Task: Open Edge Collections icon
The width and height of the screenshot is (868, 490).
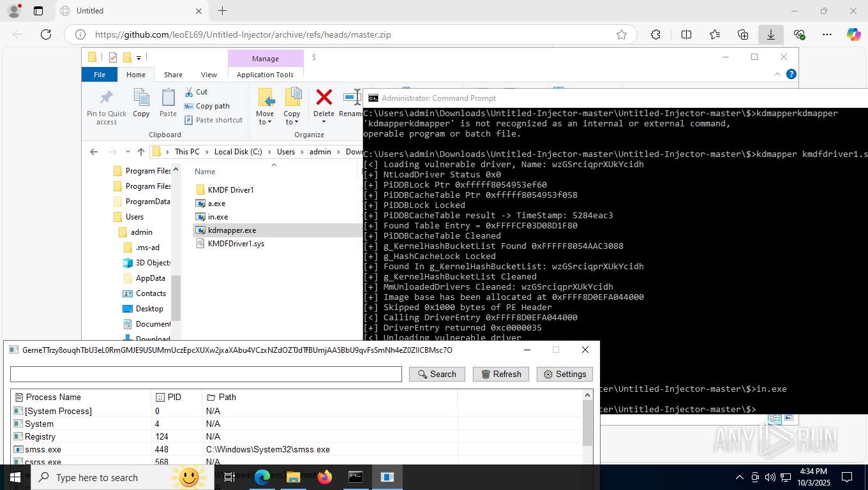Action: (x=742, y=34)
